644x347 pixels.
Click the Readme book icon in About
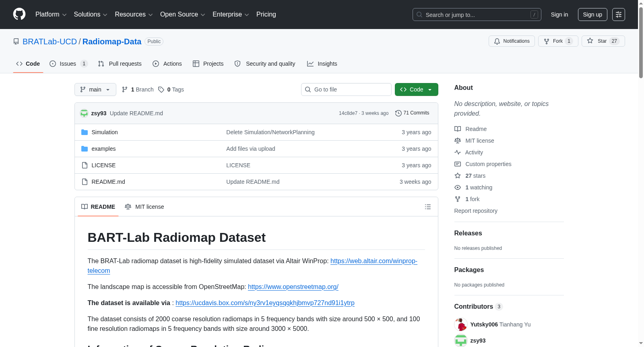[x=458, y=129]
